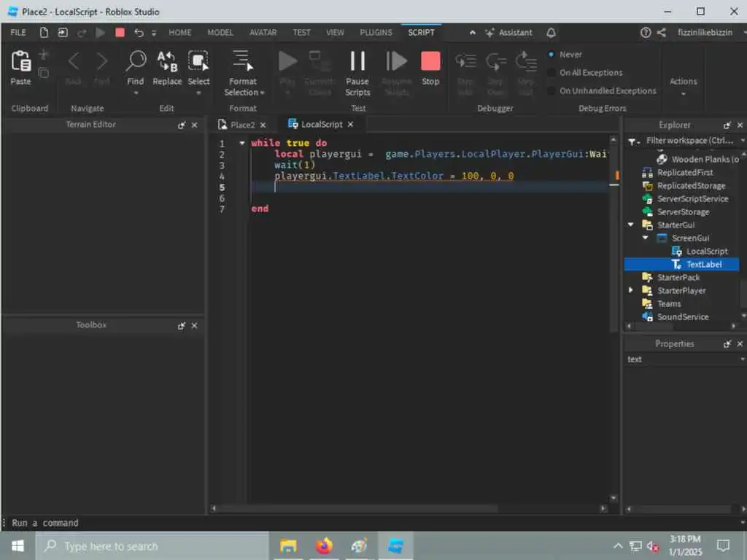
Task: Click the fizzinlikebizzin account name
Action: tap(705, 32)
